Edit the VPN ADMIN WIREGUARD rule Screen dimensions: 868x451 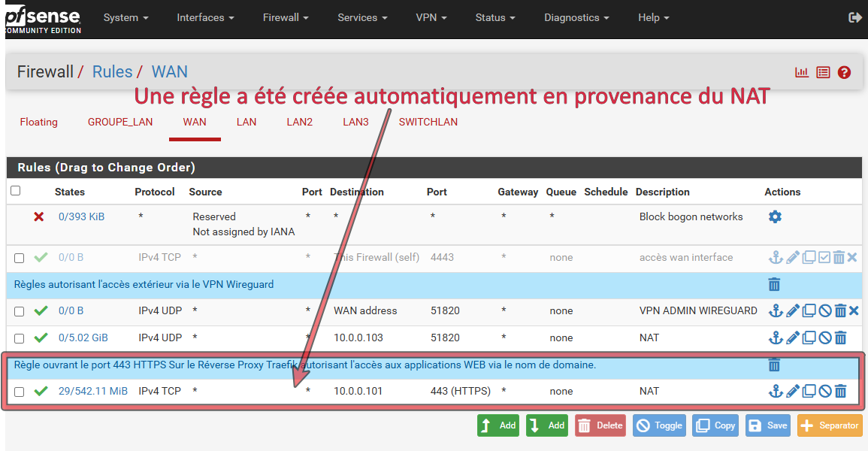[792, 310]
